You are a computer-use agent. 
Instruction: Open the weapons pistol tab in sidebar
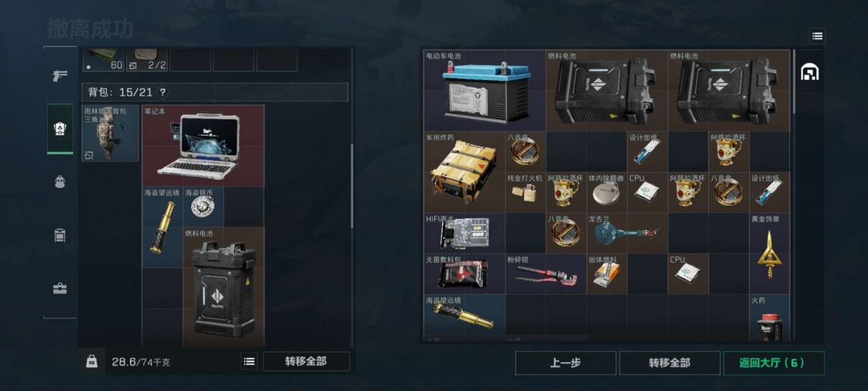tap(59, 76)
